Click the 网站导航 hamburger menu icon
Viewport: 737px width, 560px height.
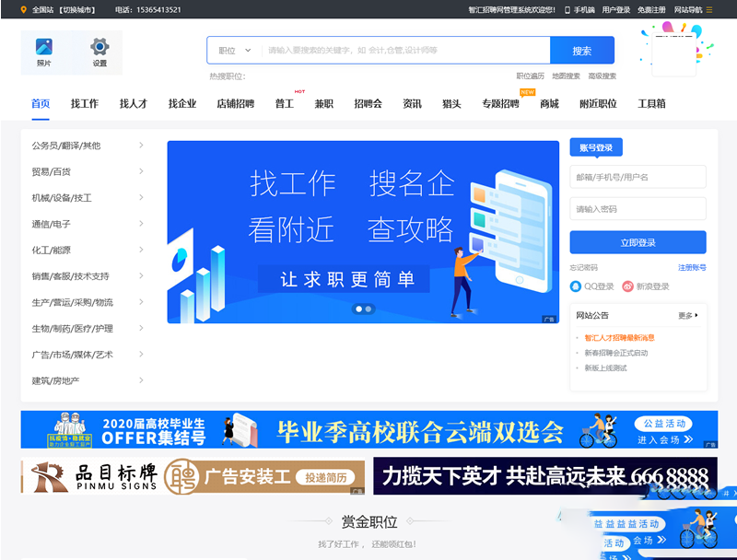[x=709, y=9]
